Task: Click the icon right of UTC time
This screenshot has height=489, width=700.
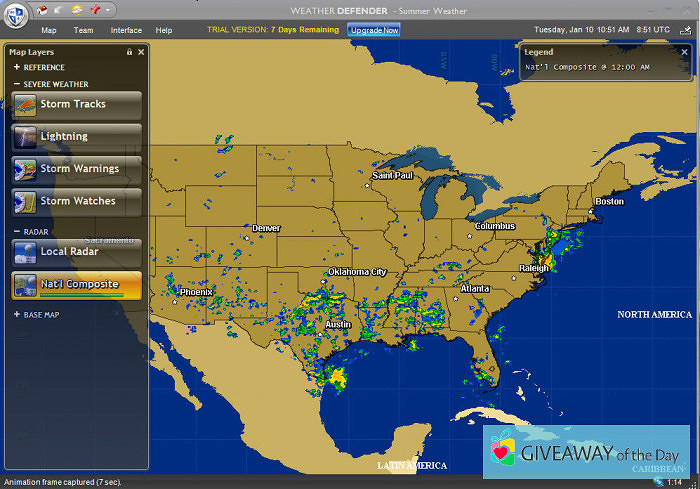Action: (x=687, y=30)
